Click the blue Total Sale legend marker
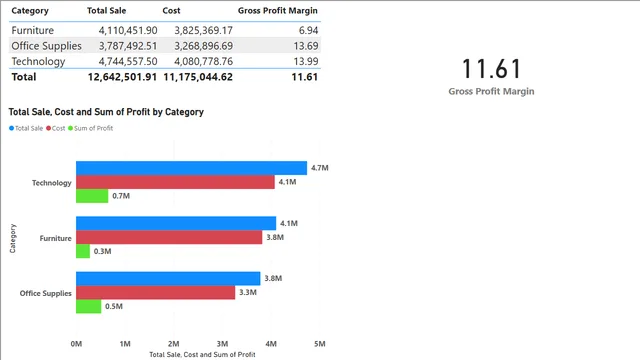The height and width of the screenshot is (360, 640). pyautogui.click(x=11, y=128)
